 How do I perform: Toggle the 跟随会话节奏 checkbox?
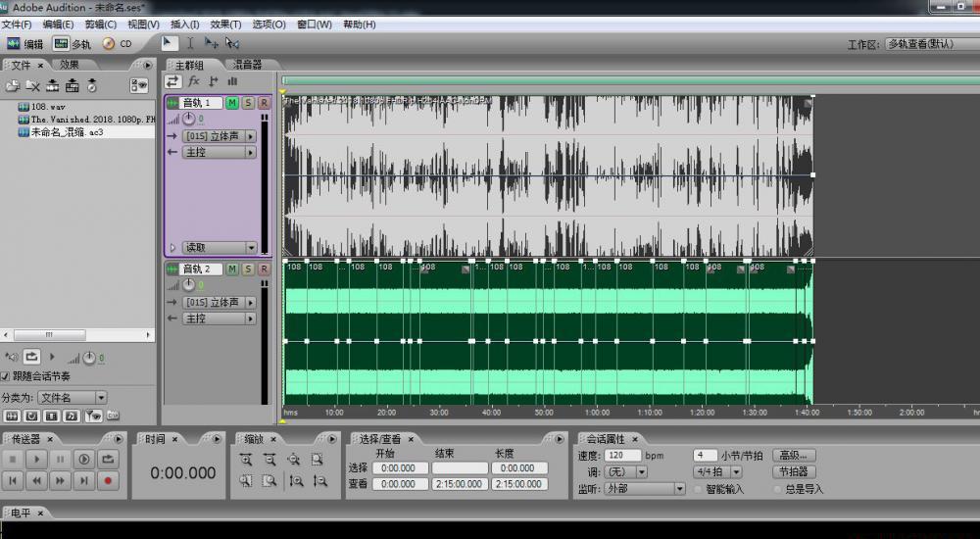(5, 376)
